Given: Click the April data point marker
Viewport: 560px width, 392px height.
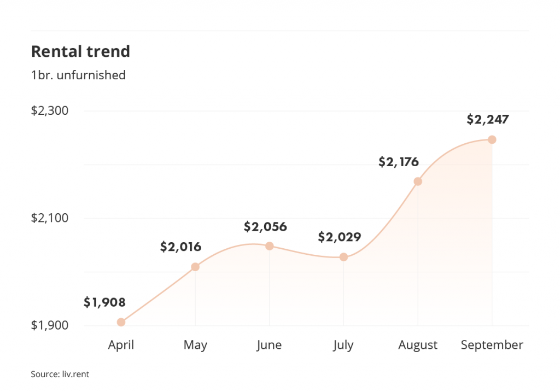Looking at the screenshot, I should [x=121, y=322].
